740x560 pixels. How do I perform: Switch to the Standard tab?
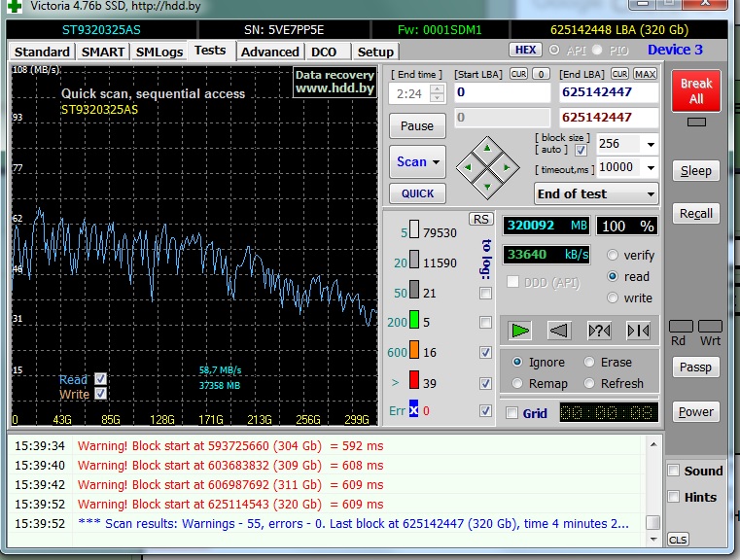point(42,52)
